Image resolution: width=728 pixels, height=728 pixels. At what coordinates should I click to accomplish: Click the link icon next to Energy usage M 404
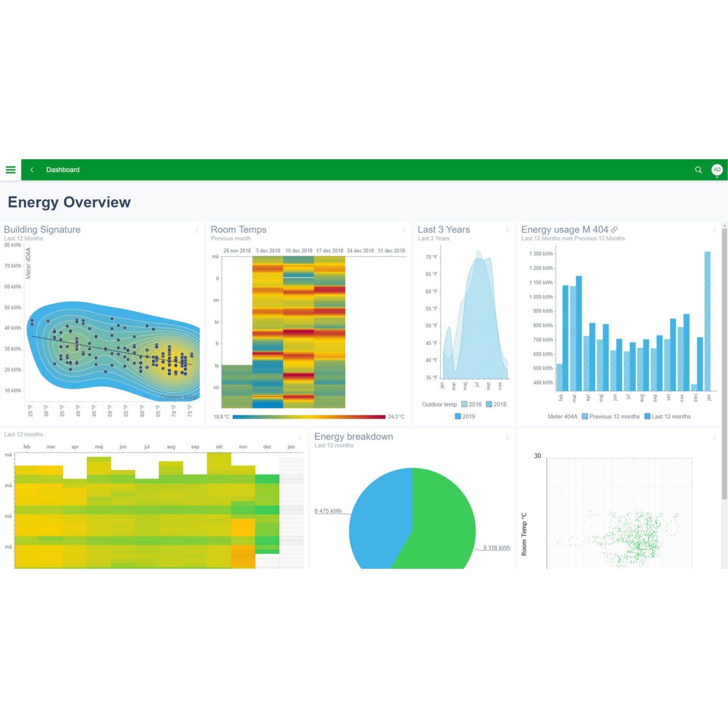coord(614,229)
